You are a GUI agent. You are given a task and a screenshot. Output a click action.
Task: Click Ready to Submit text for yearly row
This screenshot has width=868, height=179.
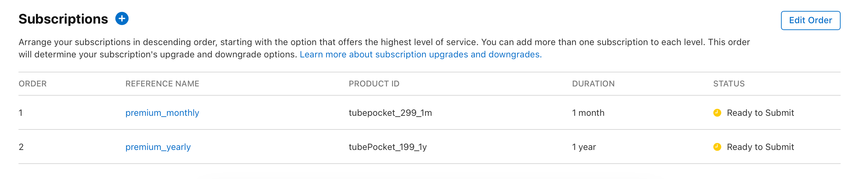[760, 147]
